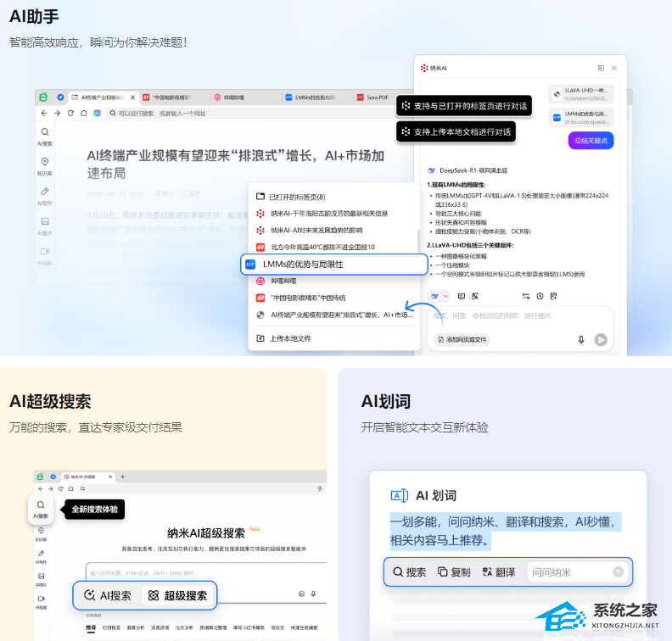Open a new tab with the plus button

coord(122,477)
